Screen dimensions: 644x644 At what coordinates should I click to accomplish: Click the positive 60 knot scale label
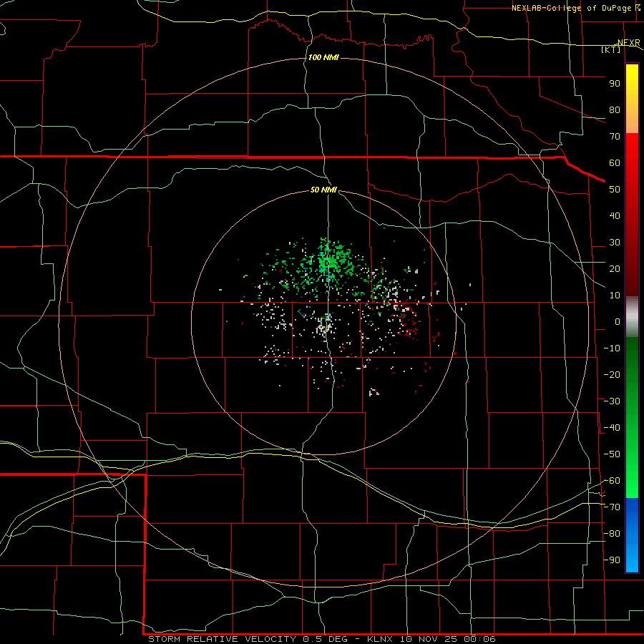(615, 163)
